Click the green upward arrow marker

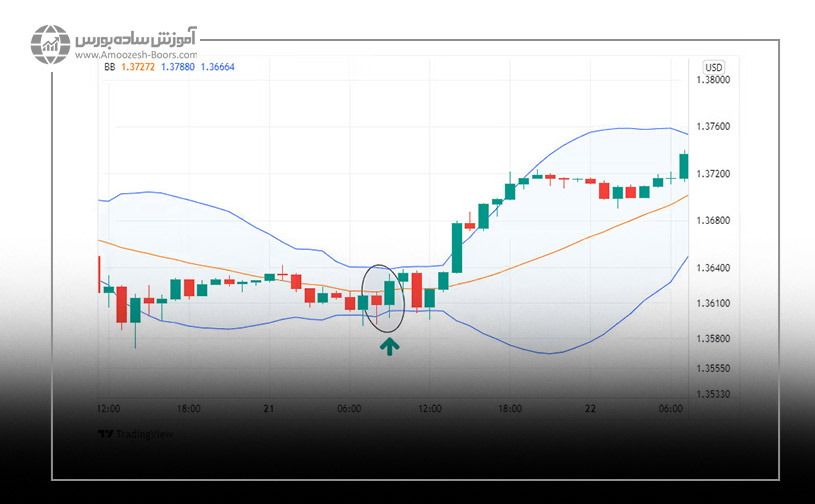[x=389, y=346]
